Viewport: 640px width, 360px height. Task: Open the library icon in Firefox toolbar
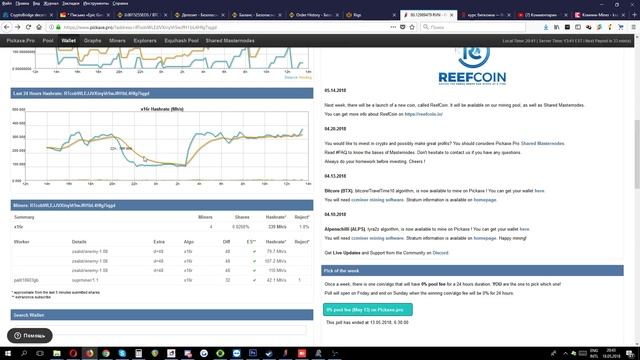click(557, 27)
